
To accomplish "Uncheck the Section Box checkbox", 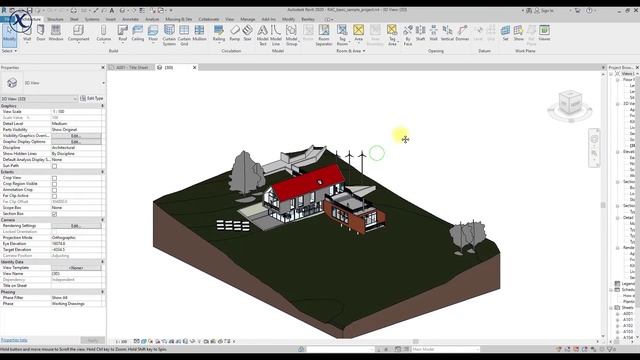I will pyautogui.click(x=54, y=214).
